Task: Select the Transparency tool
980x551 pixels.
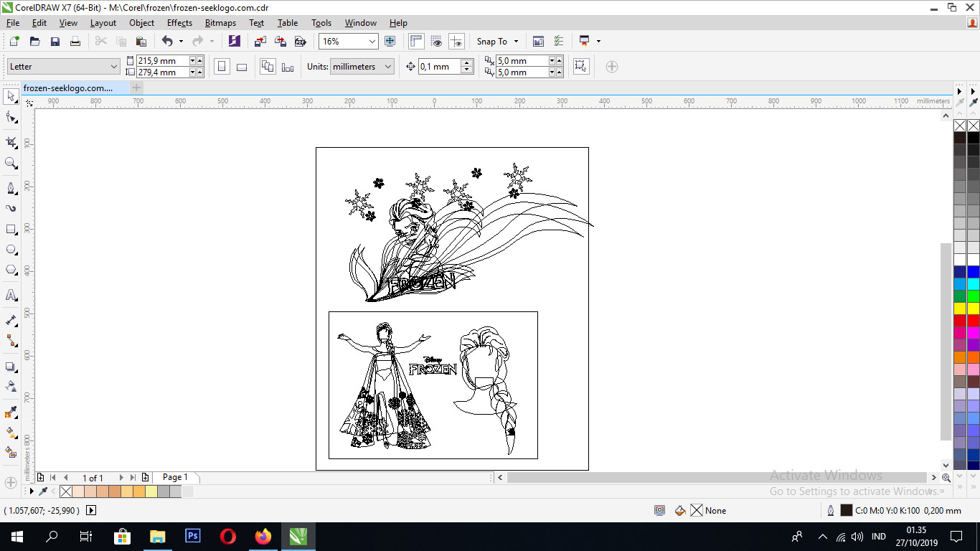Action: point(11,386)
